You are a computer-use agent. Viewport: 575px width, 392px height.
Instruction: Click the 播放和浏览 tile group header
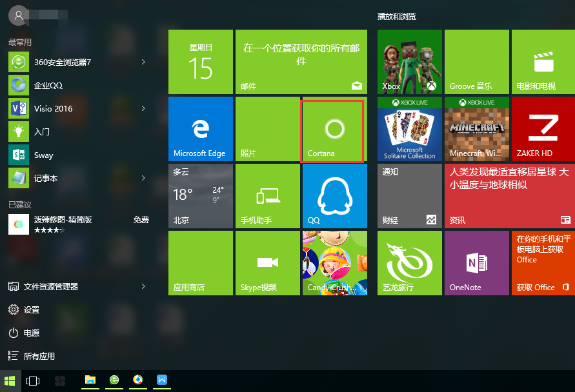[397, 17]
